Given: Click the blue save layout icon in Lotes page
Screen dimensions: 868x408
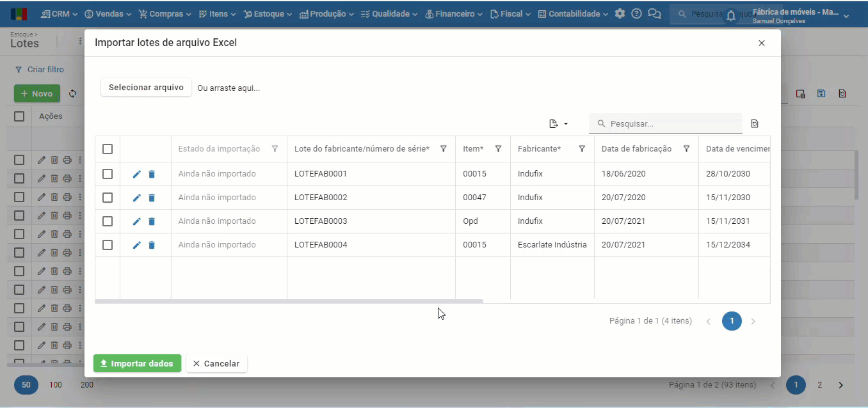Looking at the screenshot, I should 821,93.
